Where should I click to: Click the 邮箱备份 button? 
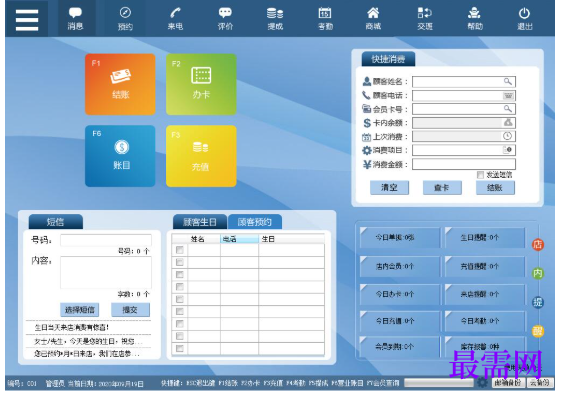pyautogui.click(x=508, y=383)
